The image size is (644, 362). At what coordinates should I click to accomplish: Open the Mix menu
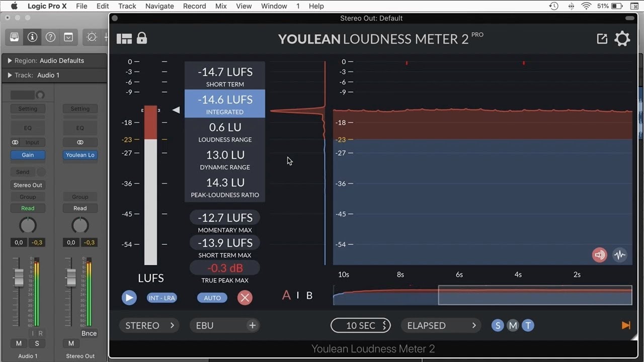[221, 6]
